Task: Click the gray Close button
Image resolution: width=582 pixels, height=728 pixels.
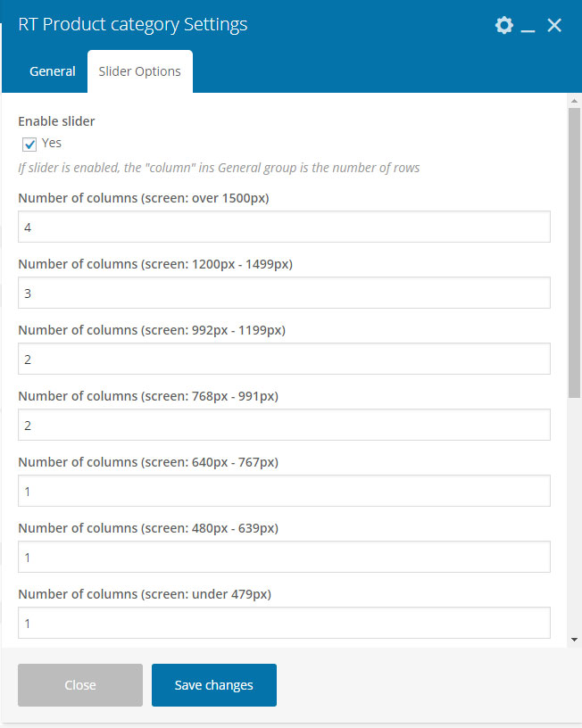Action: click(x=80, y=685)
